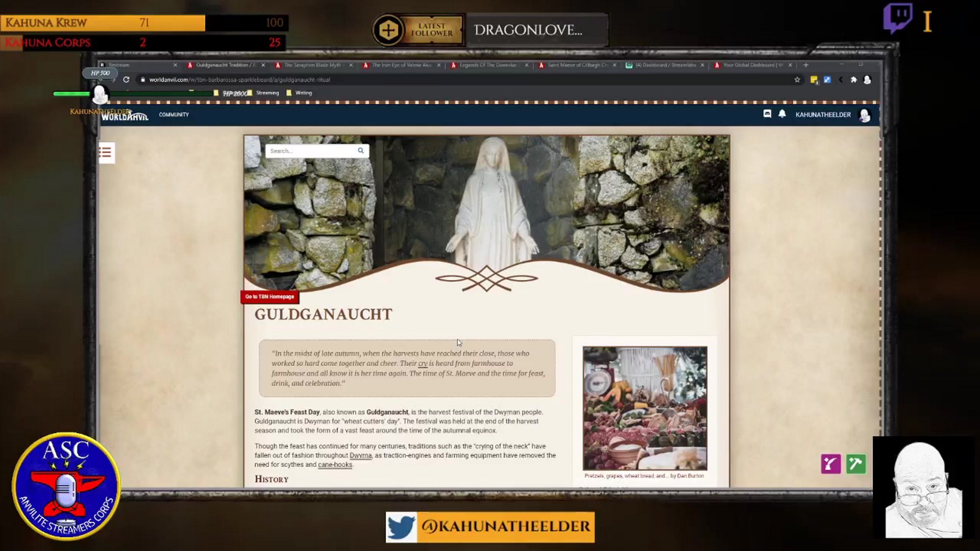Open browser extensions puzzle icon
Image resolution: width=980 pixels, height=551 pixels.
853,80
